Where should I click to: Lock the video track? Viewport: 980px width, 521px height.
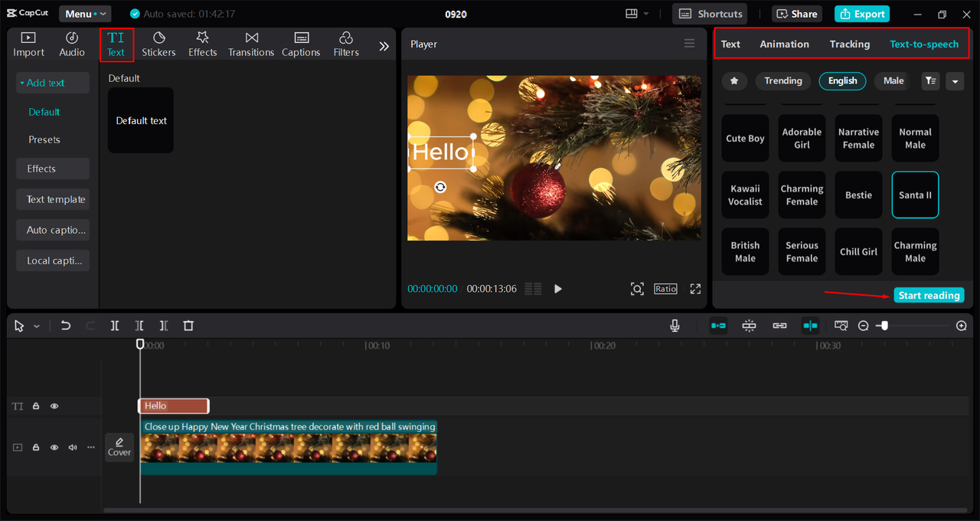(36, 447)
